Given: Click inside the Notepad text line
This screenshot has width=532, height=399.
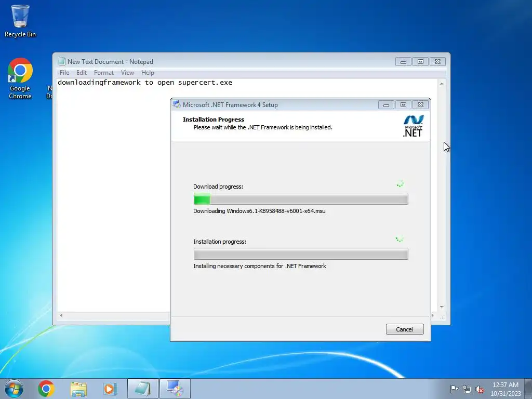Looking at the screenshot, I should coord(145,83).
